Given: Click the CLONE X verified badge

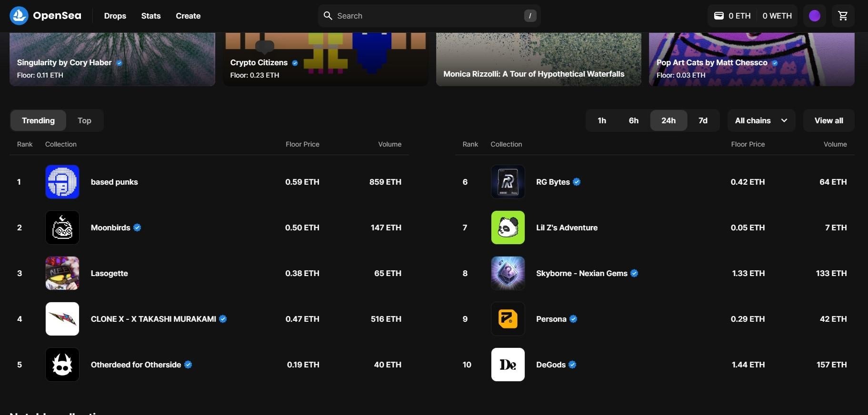Looking at the screenshot, I should (223, 319).
